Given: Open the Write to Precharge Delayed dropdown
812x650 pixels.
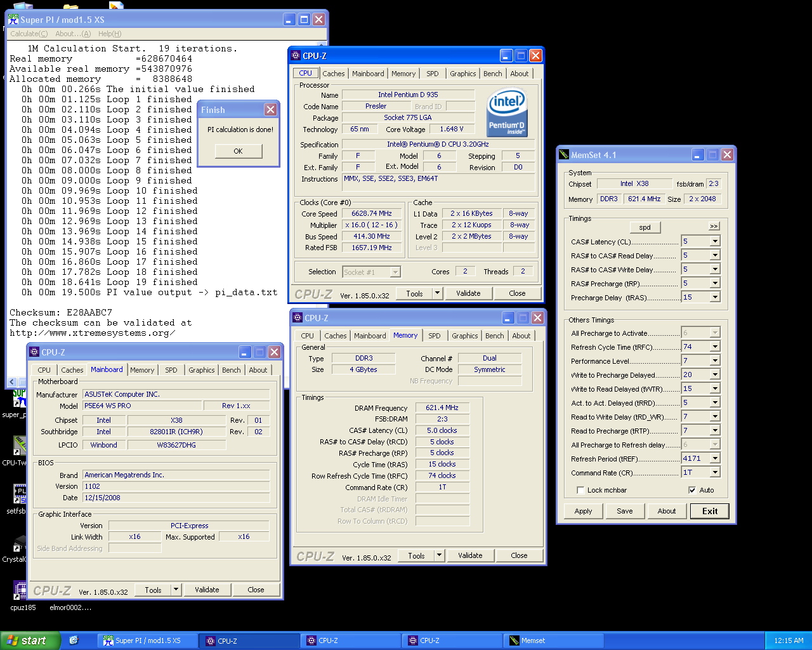Looking at the screenshot, I should click(x=715, y=375).
